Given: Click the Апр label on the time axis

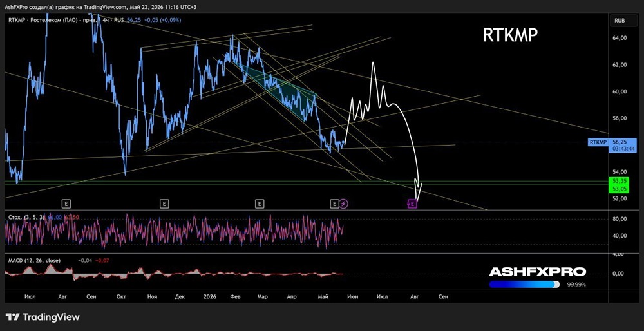Looking at the screenshot, I should 291,296.
